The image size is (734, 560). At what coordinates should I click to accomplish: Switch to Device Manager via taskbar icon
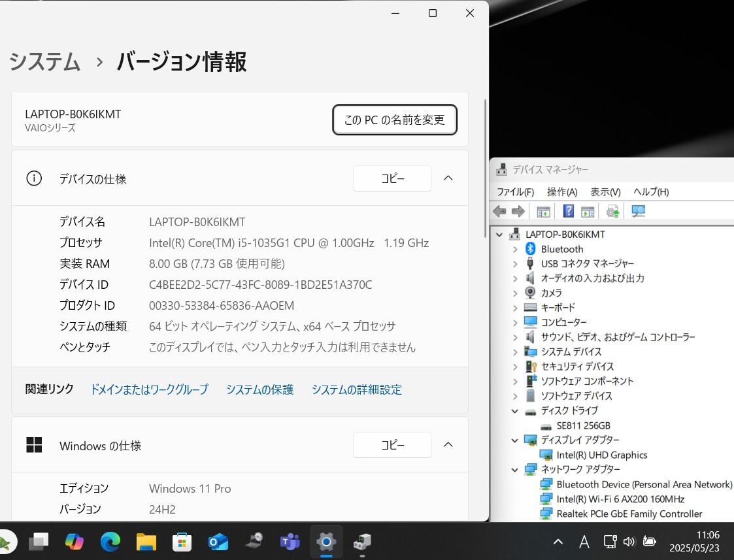pos(362,542)
